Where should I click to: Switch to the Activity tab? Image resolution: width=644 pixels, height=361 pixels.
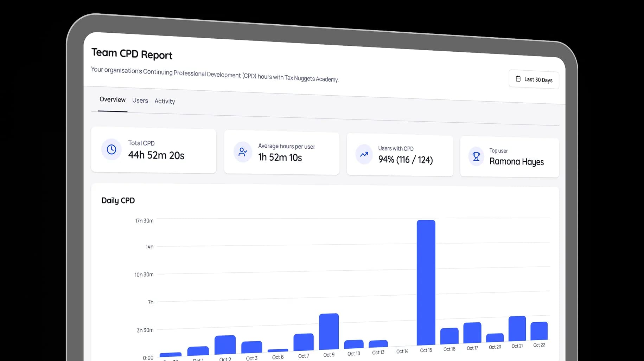(x=165, y=101)
